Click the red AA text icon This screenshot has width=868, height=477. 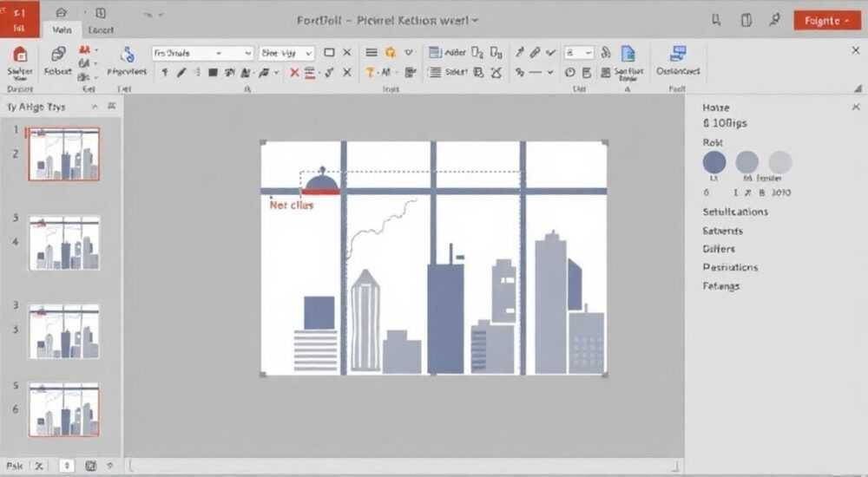85,49
